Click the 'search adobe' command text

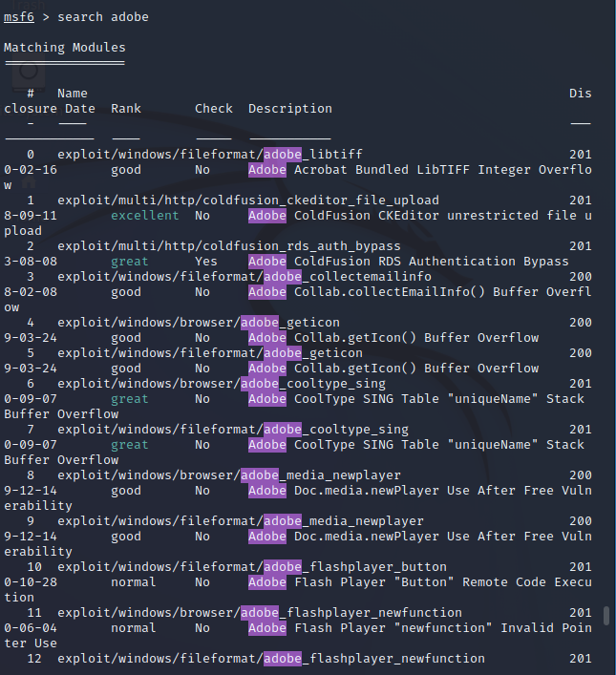[x=103, y=17]
